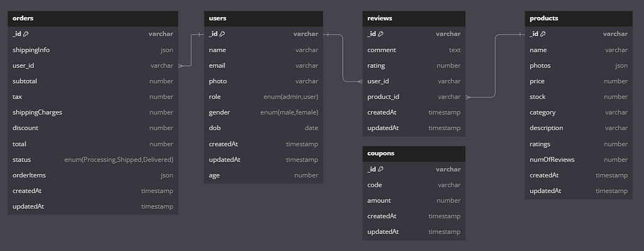The image size is (644, 251).
Task: Click updatedAt field in orders table
Action: click(x=93, y=206)
